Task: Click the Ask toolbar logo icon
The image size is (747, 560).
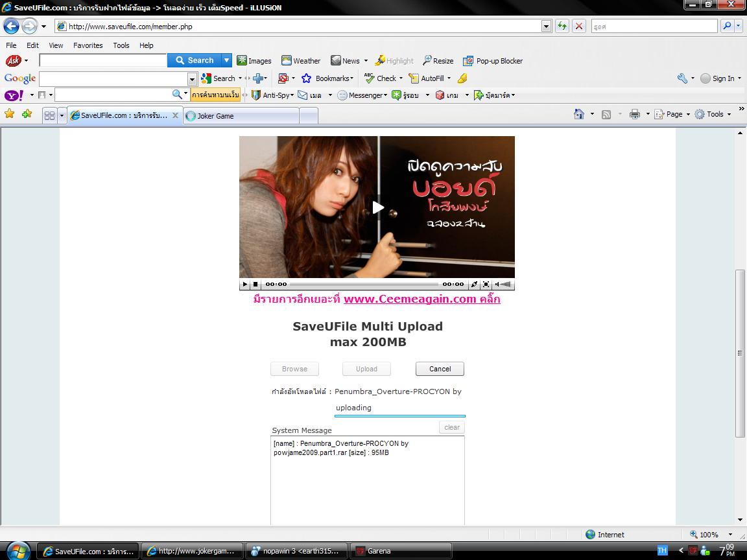Action: coord(13,60)
